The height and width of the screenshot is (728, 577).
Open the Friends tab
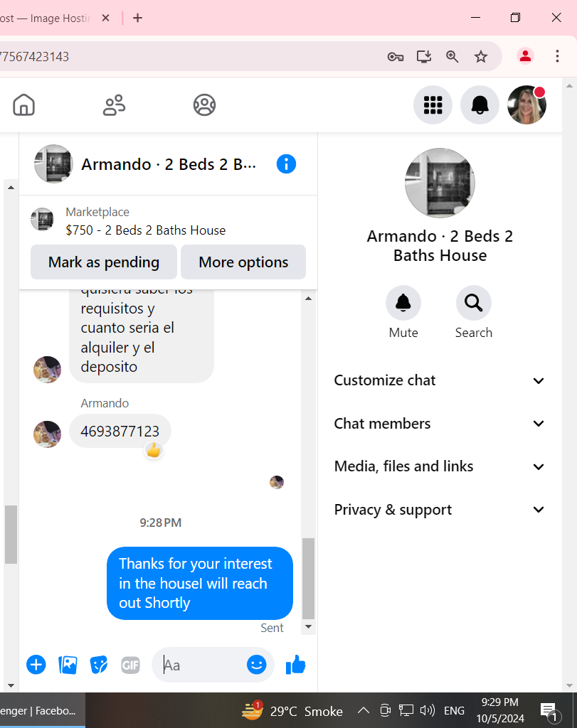pos(114,105)
